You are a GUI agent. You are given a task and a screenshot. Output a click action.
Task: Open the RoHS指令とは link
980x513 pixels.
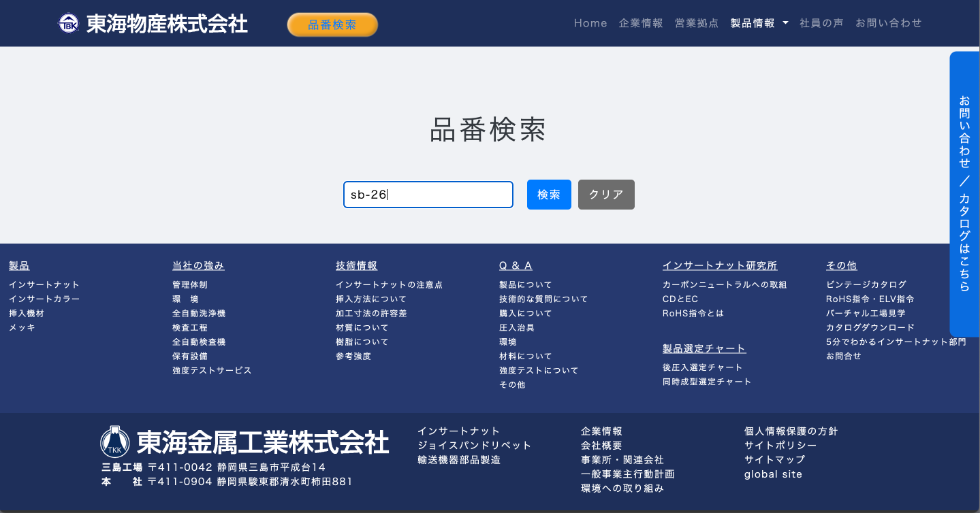click(693, 314)
